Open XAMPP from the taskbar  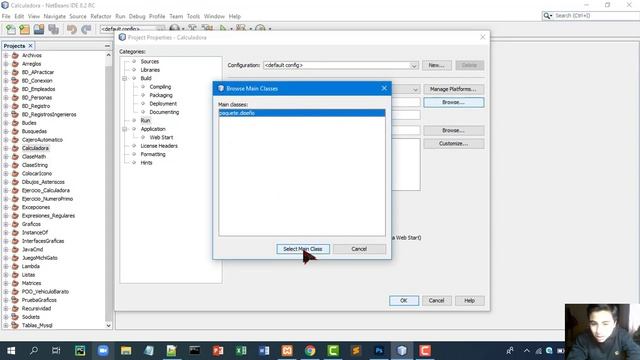(x=287, y=351)
